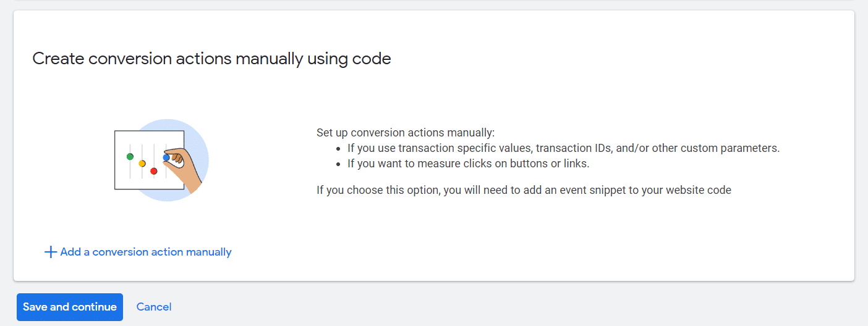Select the green slider knob in illustration

130,156
